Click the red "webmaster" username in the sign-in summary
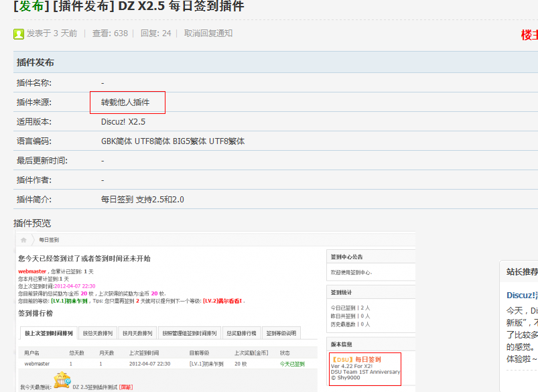This screenshot has height=392, width=538. point(32,271)
